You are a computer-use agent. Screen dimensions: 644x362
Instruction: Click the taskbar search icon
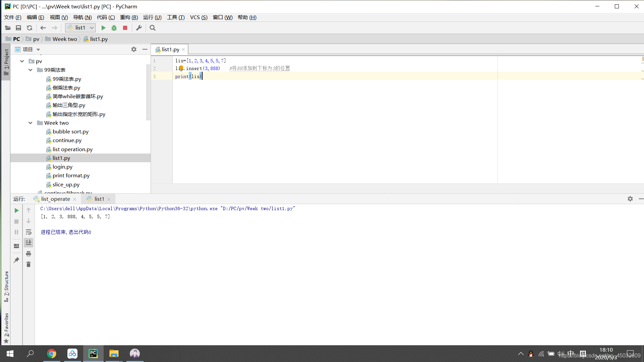(x=31, y=353)
